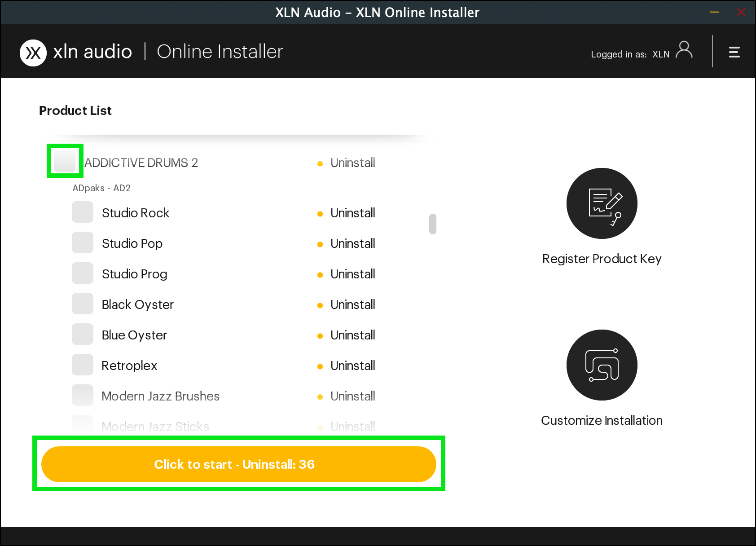Viewport: 756px width, 546px height.
Task: Check the Studio Rock checkbox
Action: 83,212
